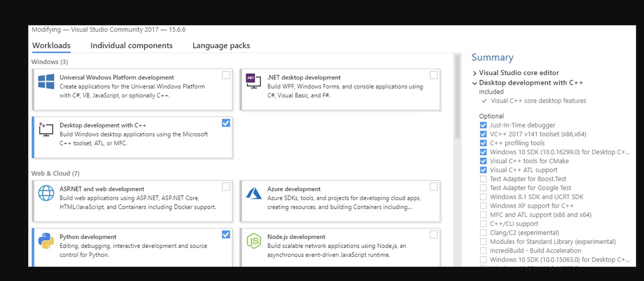Check Node.js development workload
The image size is (644, 281).
click(434, 234)
